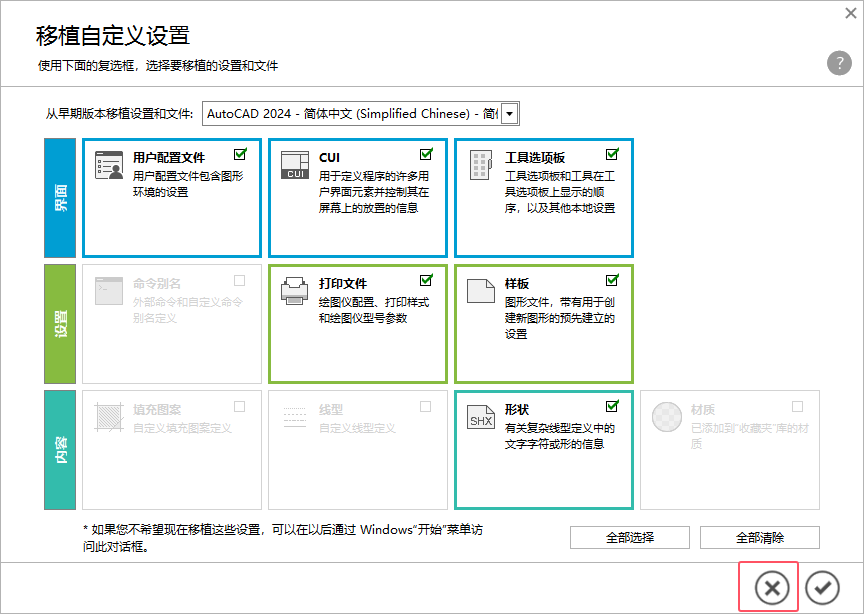Click the 命令别名 command window icon
The width and height of the screenshot is (864, 614).
(x=109, y=290)
